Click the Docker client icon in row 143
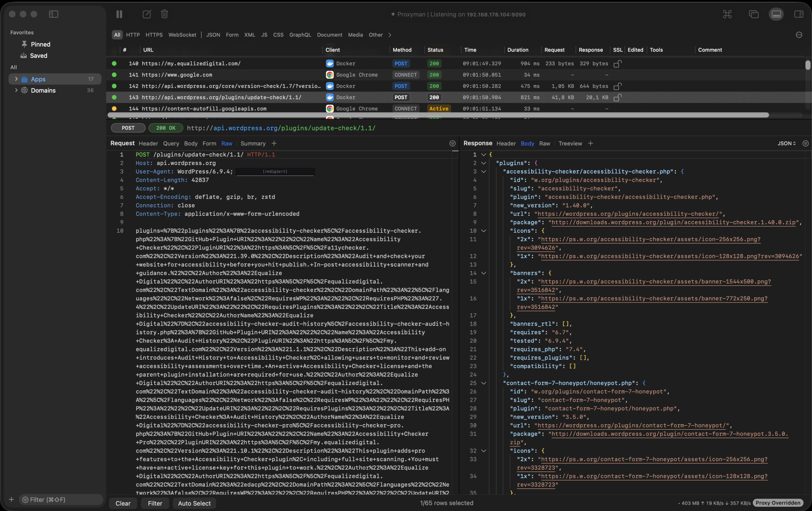 (330, 97)
